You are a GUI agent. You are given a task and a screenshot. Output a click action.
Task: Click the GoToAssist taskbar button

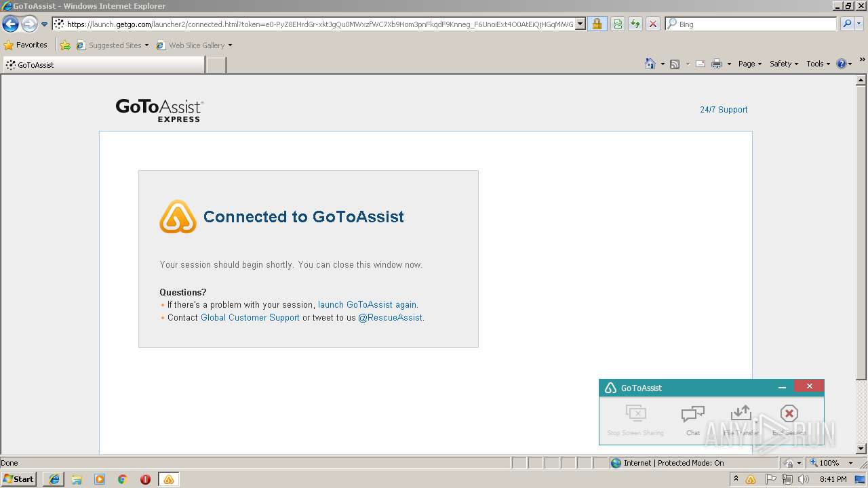point(168,479)
